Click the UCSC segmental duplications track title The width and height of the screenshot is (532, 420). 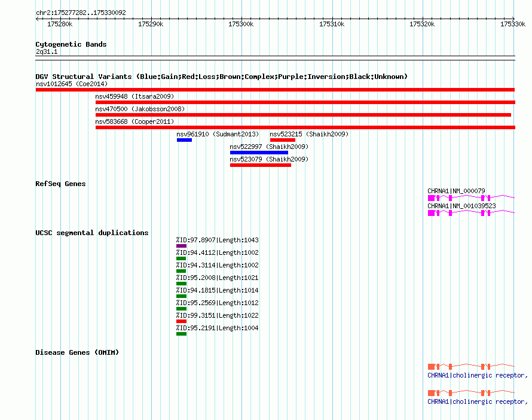point(91,233)
